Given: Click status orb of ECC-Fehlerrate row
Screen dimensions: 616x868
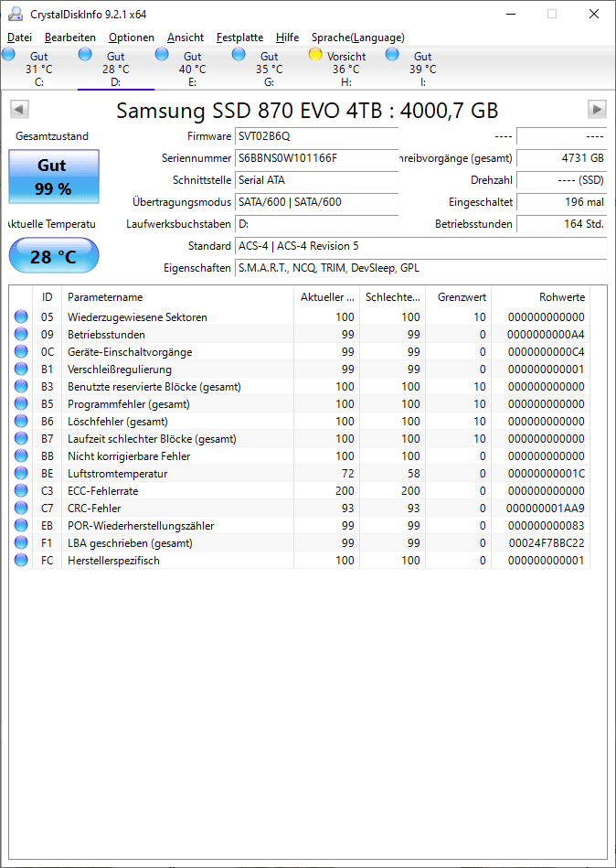Looking at the screenshot, I should point(21,491).
